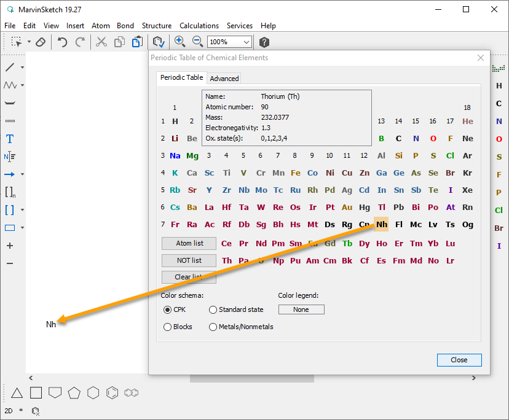Expand the blue brackets dropdown arrow
Viewport: 509px width, 420px height.
[x=22, y=210]
